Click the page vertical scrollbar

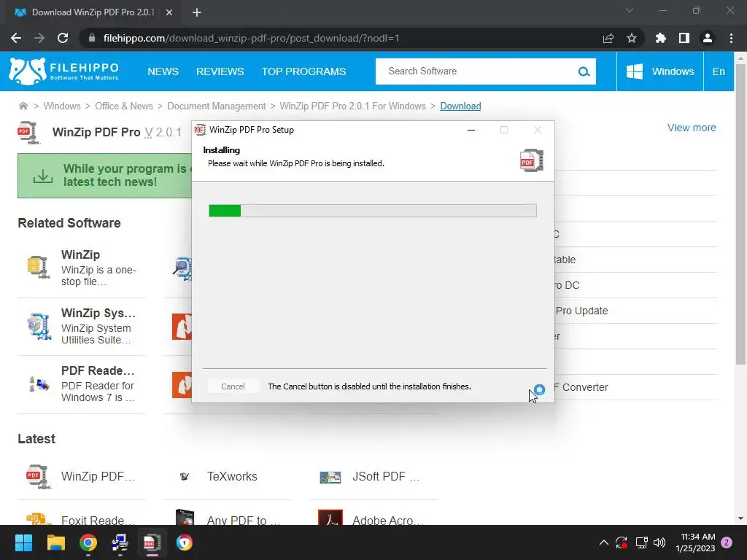coord(740,214)
